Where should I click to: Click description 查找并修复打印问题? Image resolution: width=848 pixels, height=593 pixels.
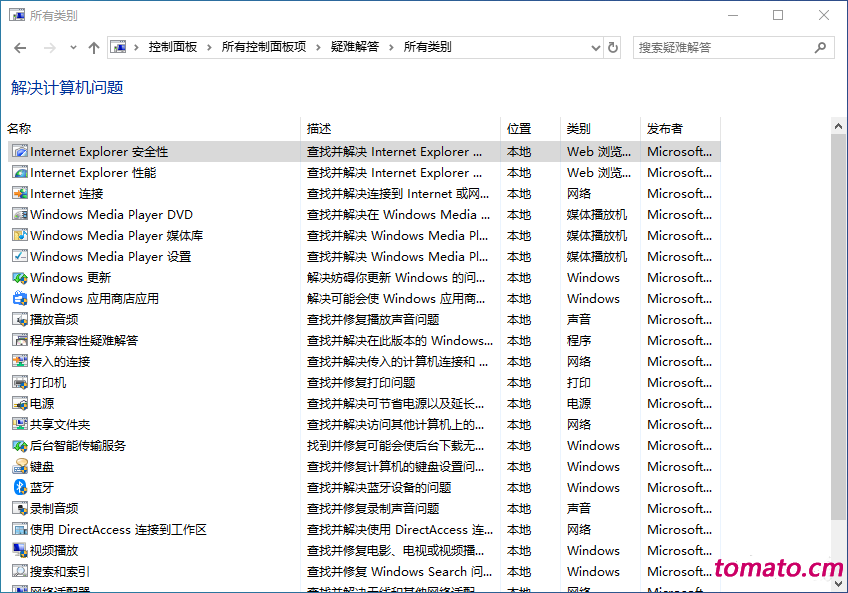pos(361,383)
